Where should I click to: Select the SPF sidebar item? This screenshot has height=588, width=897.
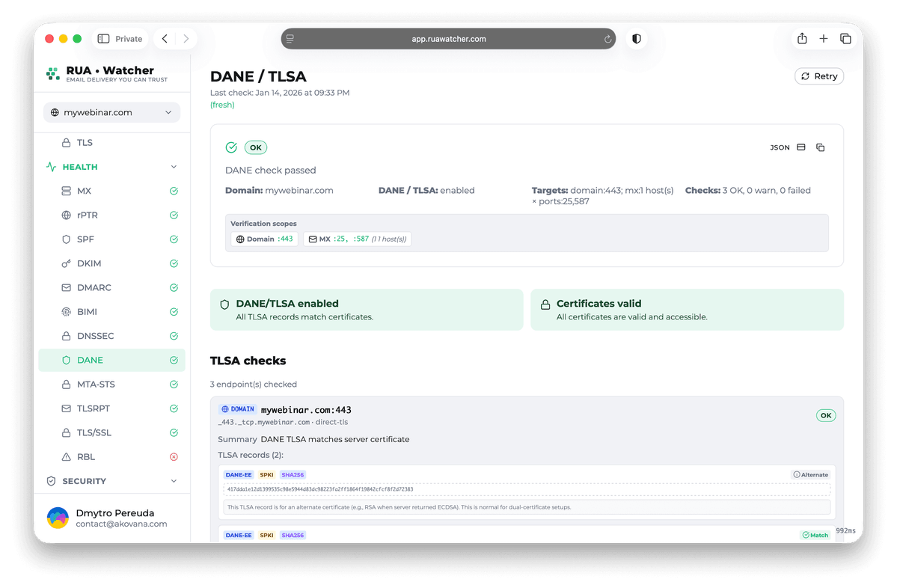(x=111, y=239)
